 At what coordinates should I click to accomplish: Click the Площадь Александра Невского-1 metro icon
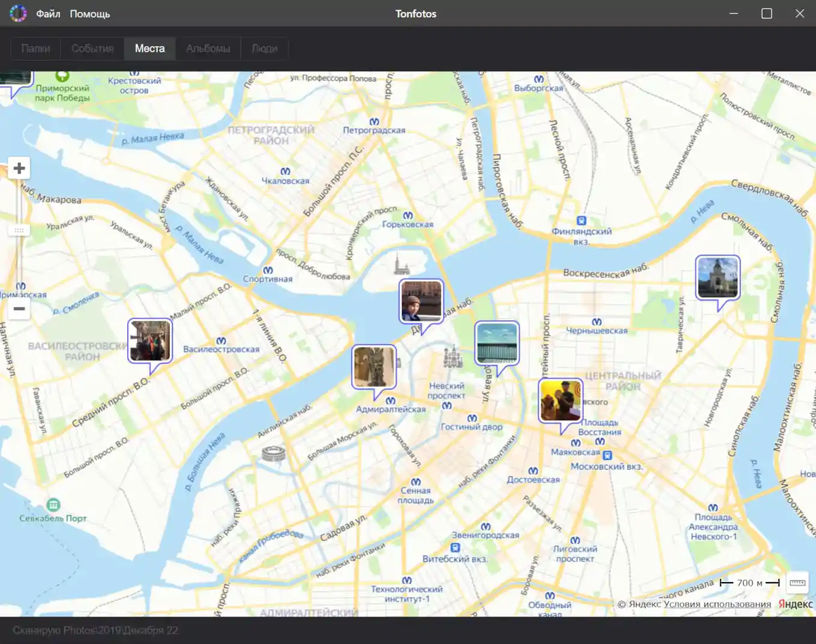(713, 507)
